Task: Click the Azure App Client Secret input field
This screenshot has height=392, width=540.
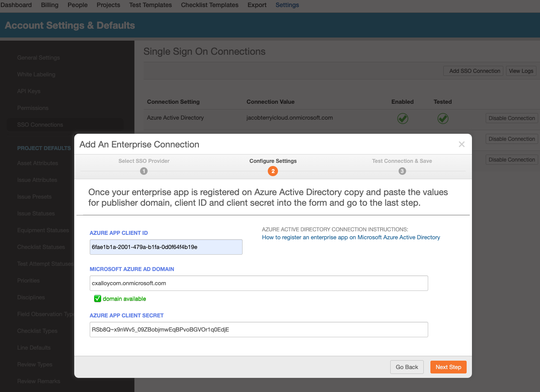Action: tap(259, 329)
